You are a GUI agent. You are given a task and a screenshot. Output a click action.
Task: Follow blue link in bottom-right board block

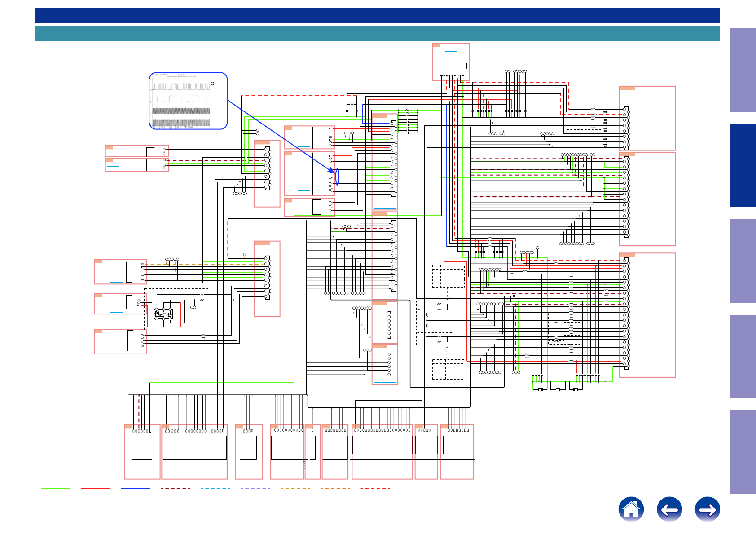[x=659, y=352]
